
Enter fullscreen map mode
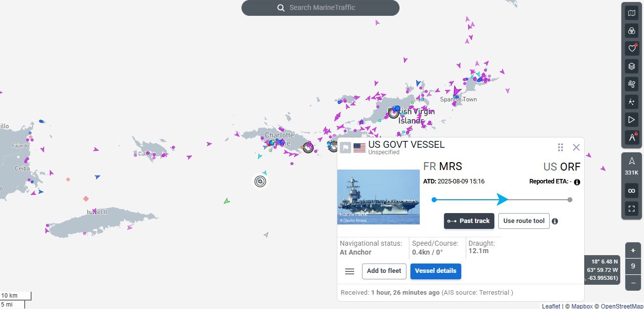(x=631, y=209)
